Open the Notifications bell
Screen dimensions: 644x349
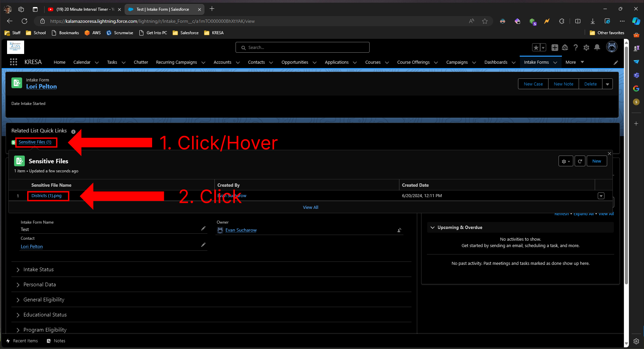click(x=597, y=47)
